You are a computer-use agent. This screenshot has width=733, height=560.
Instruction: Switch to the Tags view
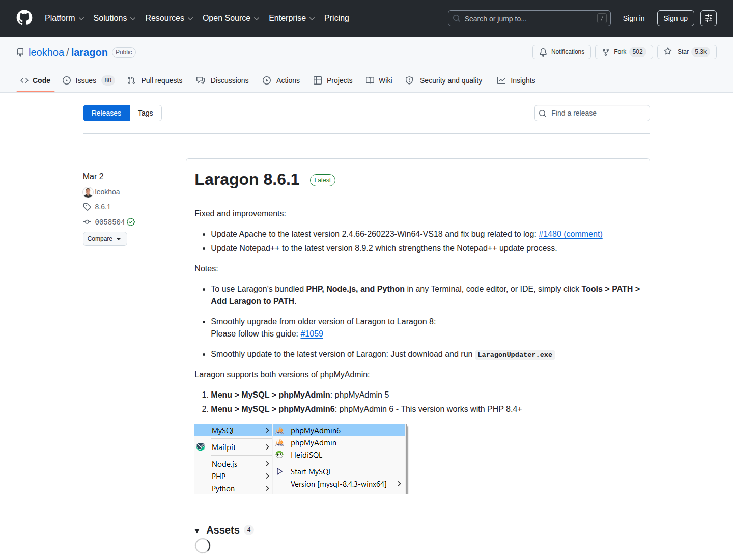tap(146, 113)
